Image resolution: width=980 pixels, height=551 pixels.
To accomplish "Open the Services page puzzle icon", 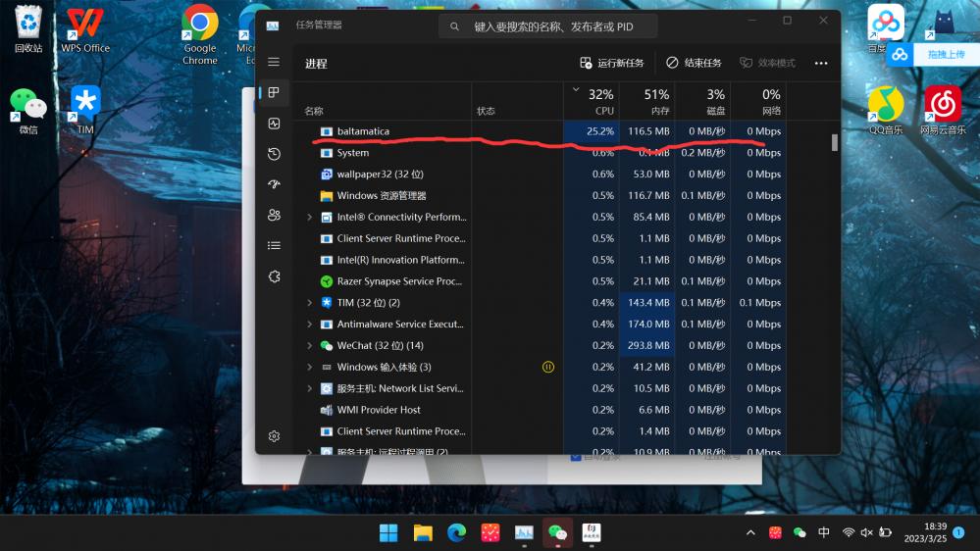I will click(x=275, y=276).
